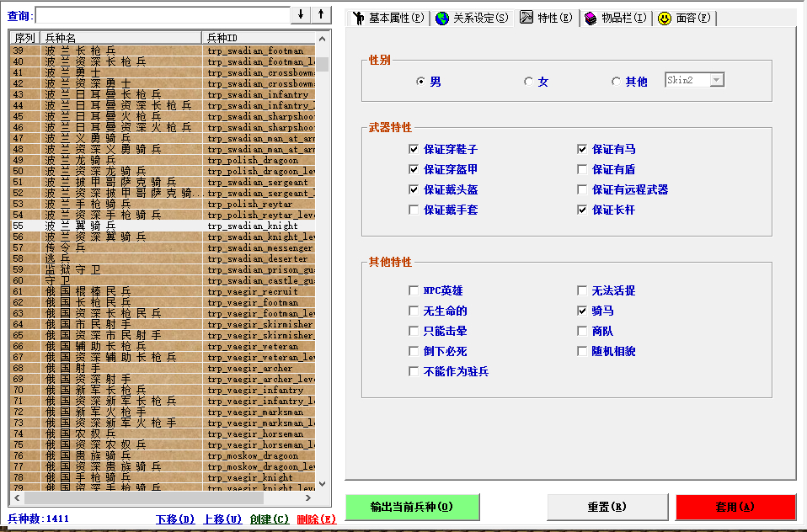
Task: Open the Skin2 dropdown list
Action: coord(716,80)
